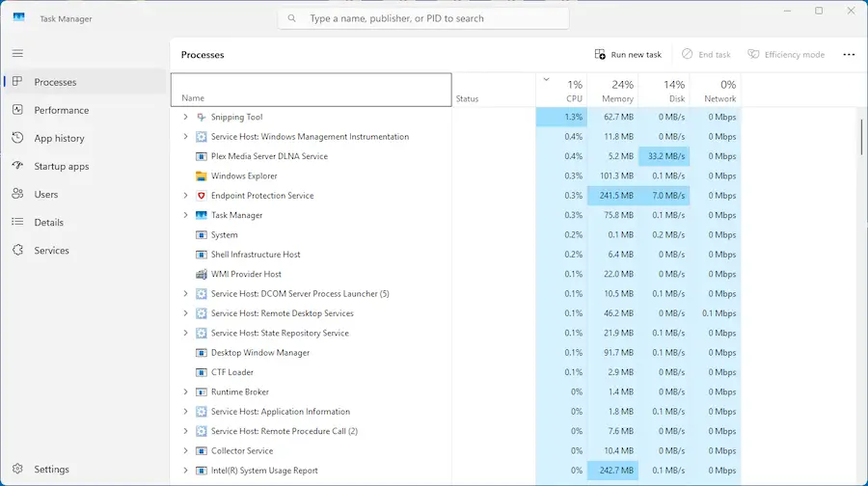This screenshot has height=486, width=868.
Task: Click the WMI Provider Host icon
Action: (201, 274)
